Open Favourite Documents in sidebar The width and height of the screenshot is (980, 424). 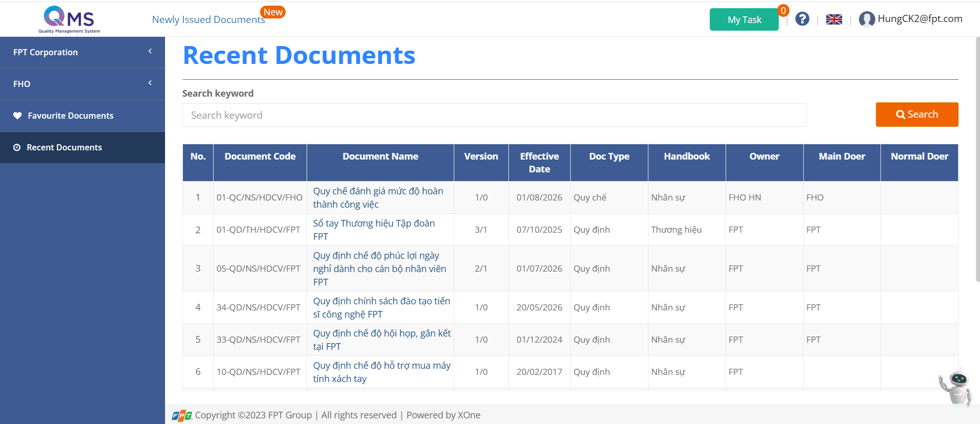point(82,116)
